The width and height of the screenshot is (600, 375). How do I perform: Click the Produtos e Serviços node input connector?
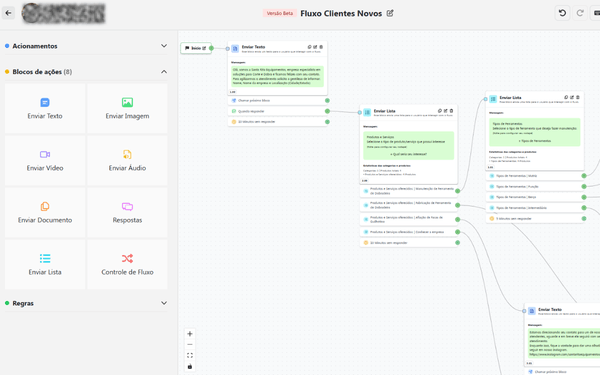[x=360, y=112]
